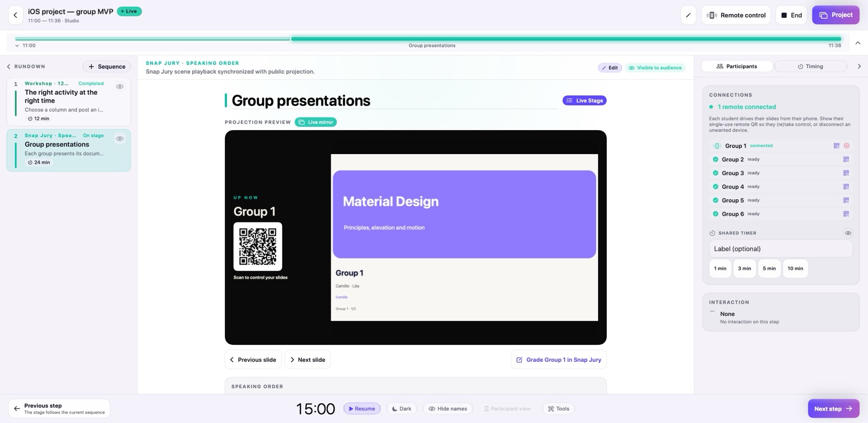Click the completed first segment of timeline

click(153, 39)
